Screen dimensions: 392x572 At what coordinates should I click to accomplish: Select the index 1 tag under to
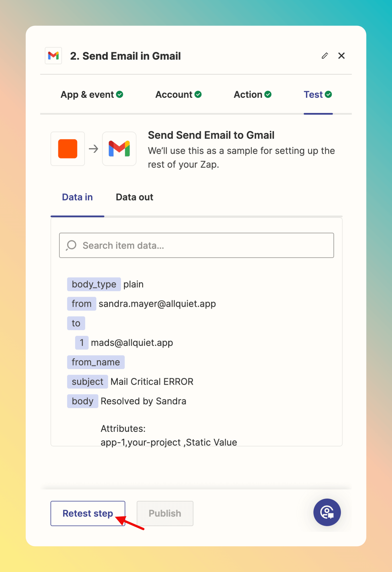pyautogui.click(x=82, y=343)
